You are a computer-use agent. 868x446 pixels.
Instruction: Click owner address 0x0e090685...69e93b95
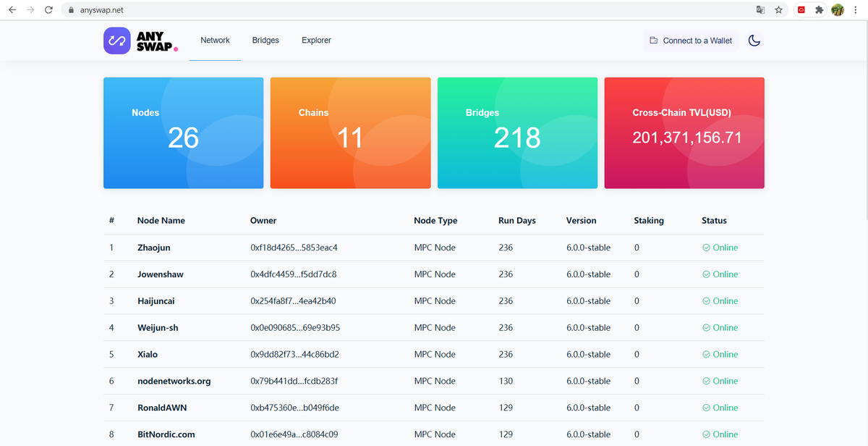[295, 328]
